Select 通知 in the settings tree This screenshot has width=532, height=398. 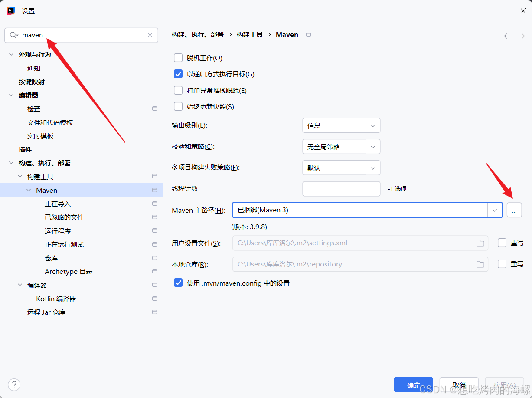pyautogui.click(x=34, y=68)
